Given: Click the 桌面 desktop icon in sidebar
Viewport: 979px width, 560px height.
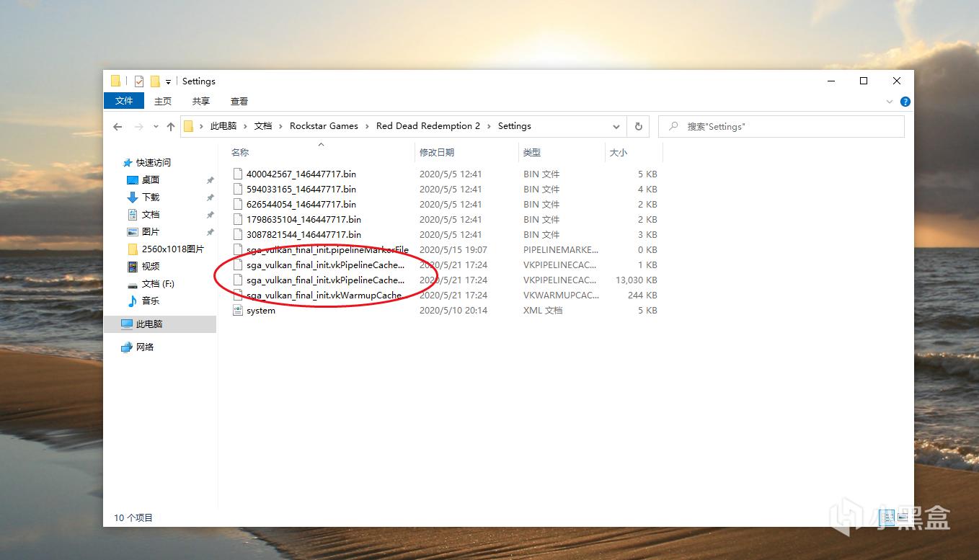Looking at the screenshot, I should (x=133, y=180).
